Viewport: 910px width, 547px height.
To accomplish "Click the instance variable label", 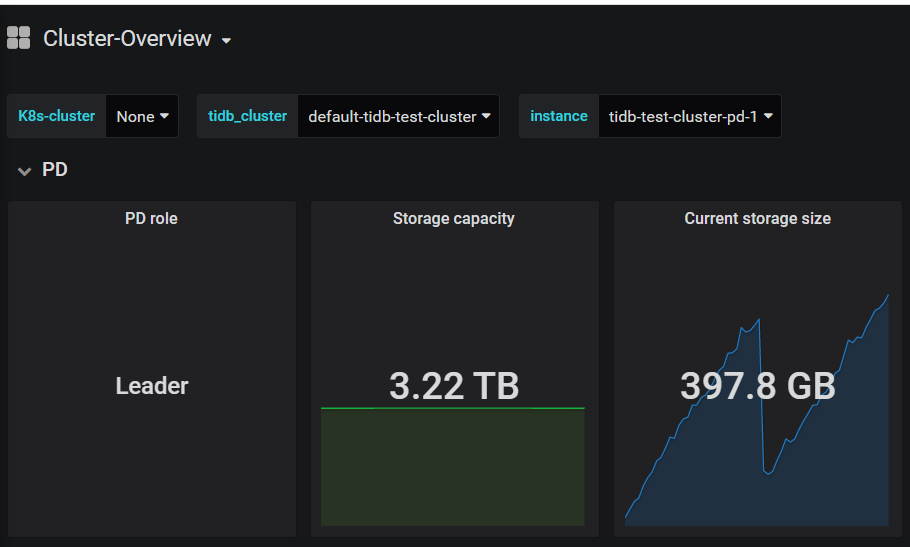I will pyautogui.click(x=559, y=116).
